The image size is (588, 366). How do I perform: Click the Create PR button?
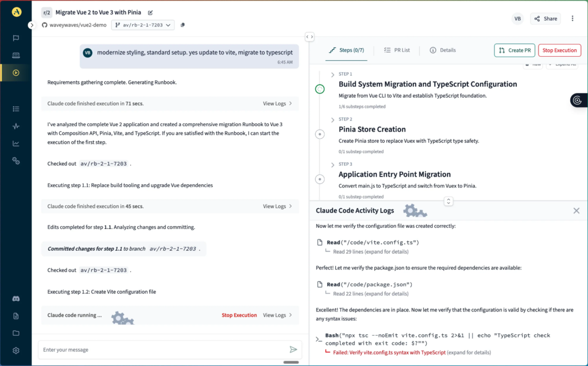click(x=514, y=50)
